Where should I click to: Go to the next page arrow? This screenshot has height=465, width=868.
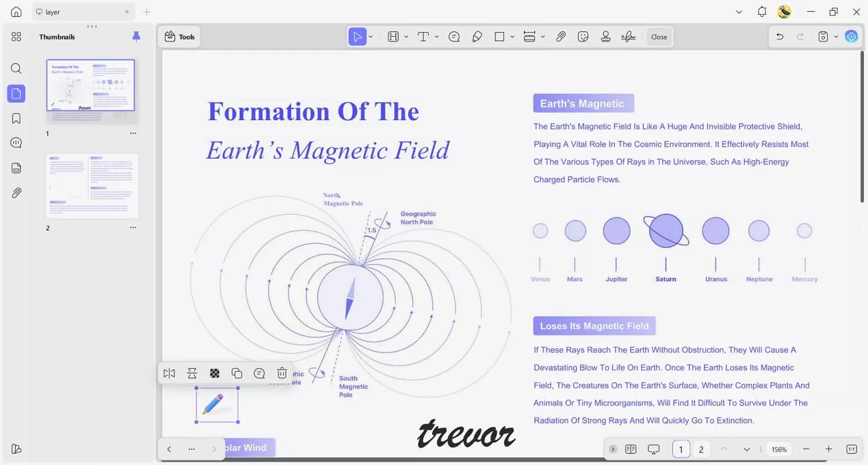tap(746, 449)
